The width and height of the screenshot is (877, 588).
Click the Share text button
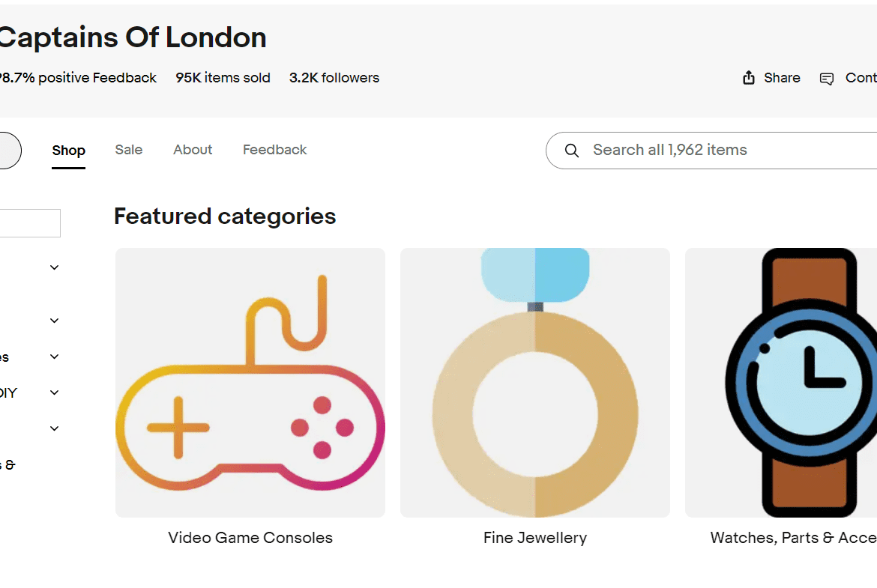pos(782,78)
